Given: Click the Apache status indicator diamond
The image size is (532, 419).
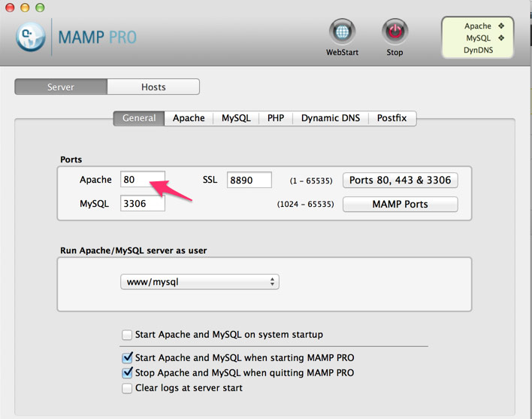Looking at the screenshot, I should pyautogui.click(x=501, y=26).
